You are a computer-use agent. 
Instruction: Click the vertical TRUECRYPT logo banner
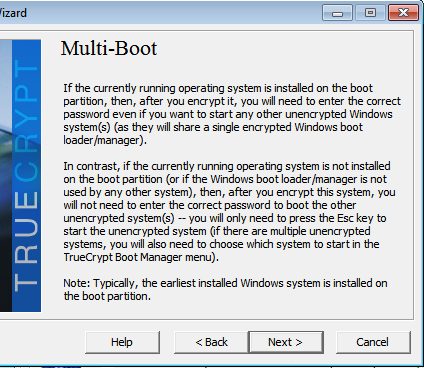[26, 176]
